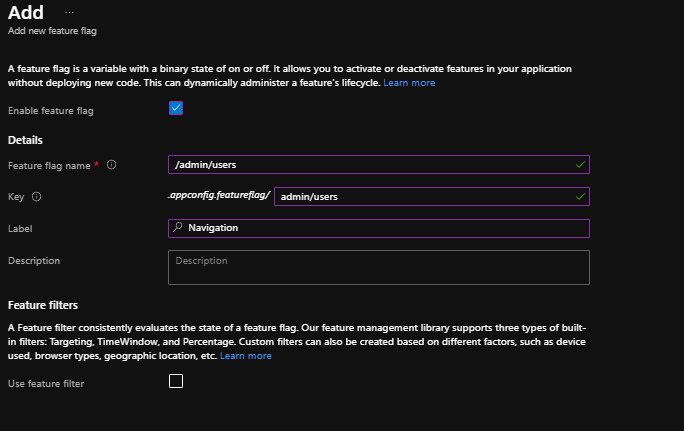Open Learn more link about feature flags
The image size is (684, 431).
pos(409,83)
